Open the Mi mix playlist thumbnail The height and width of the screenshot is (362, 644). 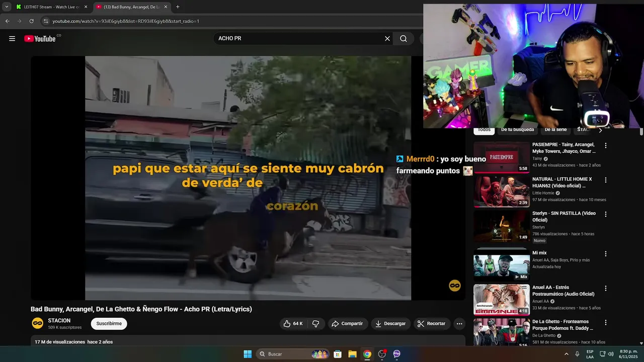click(x=502, y=265)
